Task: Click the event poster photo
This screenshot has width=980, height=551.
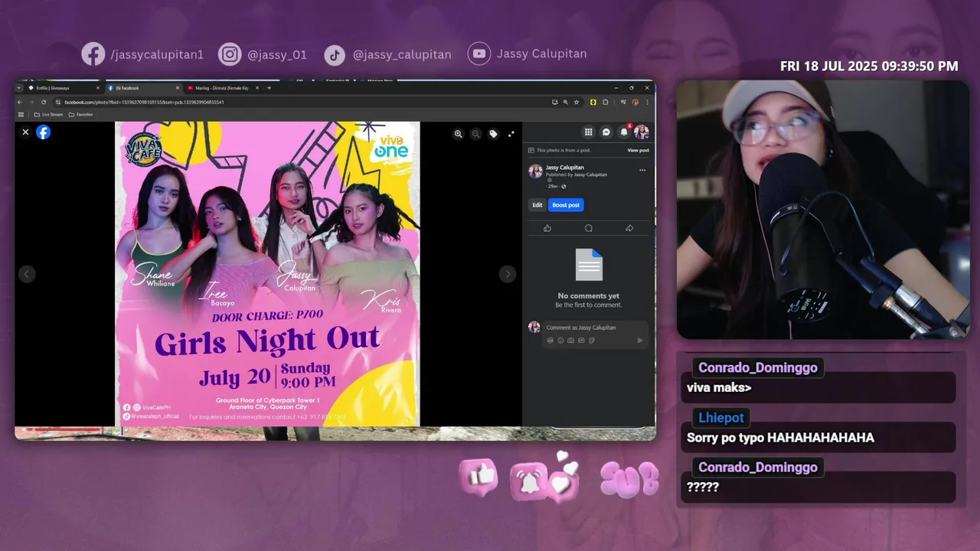Action: tap(267, 274)
